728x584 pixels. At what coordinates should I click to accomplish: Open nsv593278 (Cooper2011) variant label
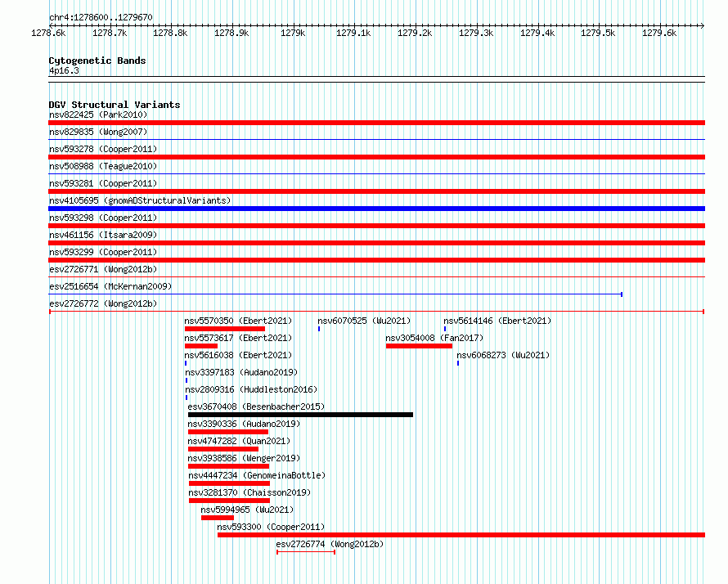point(103,149)
